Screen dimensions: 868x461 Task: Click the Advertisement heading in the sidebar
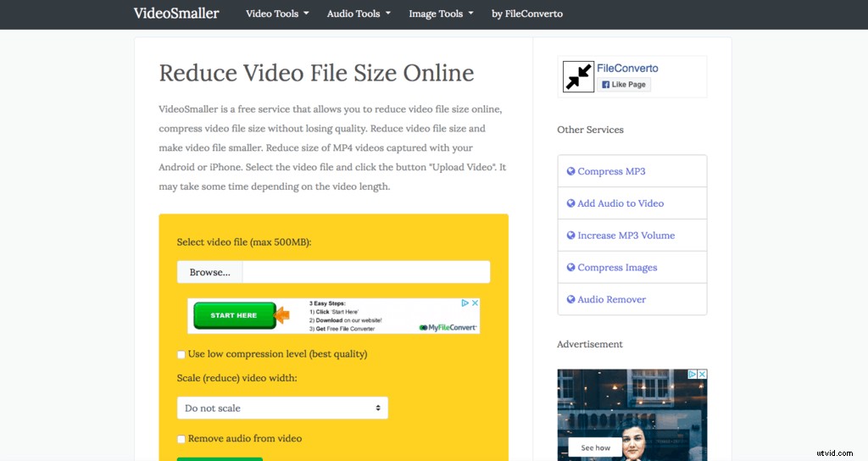590,344
